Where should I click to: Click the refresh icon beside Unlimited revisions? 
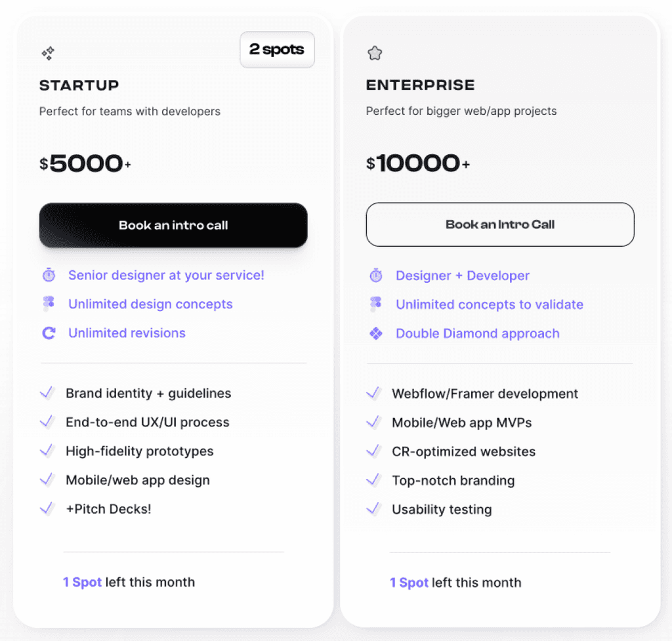click(x=49, y=333)
